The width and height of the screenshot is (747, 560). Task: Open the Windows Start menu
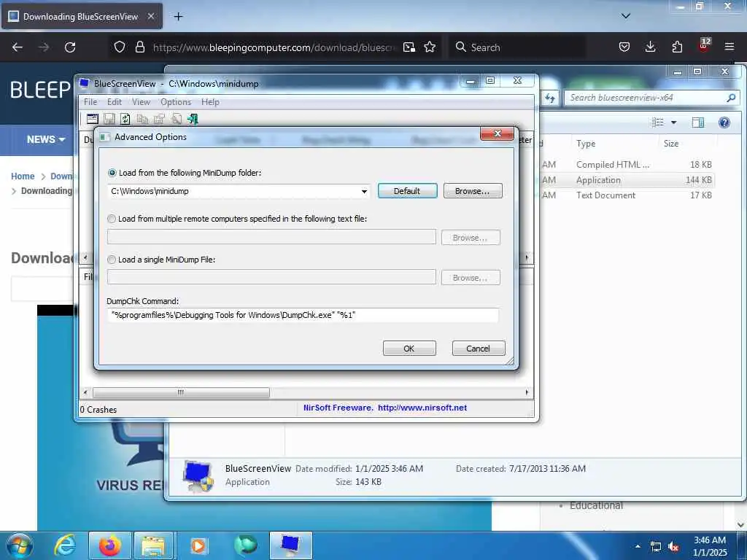[20, 545]
